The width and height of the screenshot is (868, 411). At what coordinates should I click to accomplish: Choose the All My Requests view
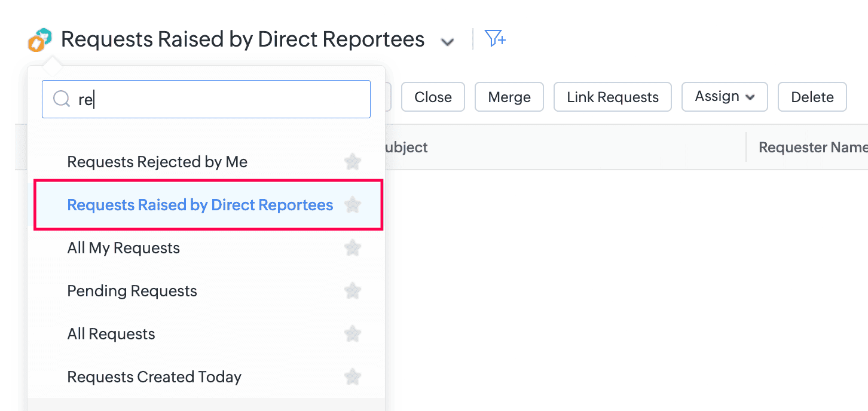[x=124, y=248]
